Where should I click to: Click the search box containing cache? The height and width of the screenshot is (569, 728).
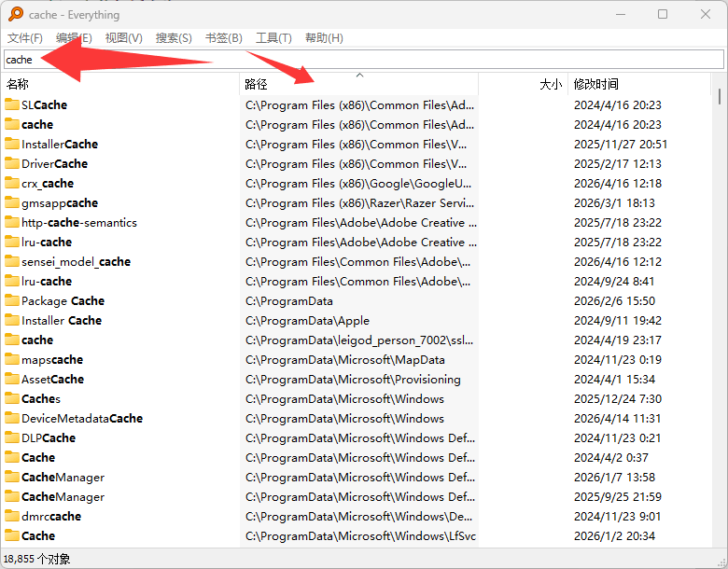coord(364,60)
